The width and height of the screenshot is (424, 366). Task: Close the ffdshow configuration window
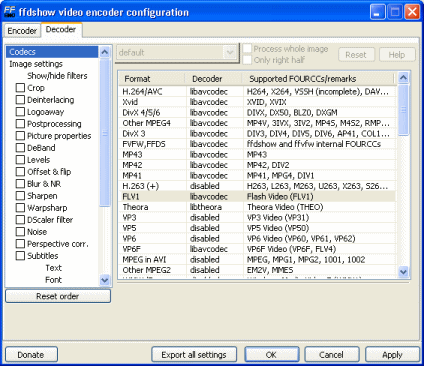[412, 12]
